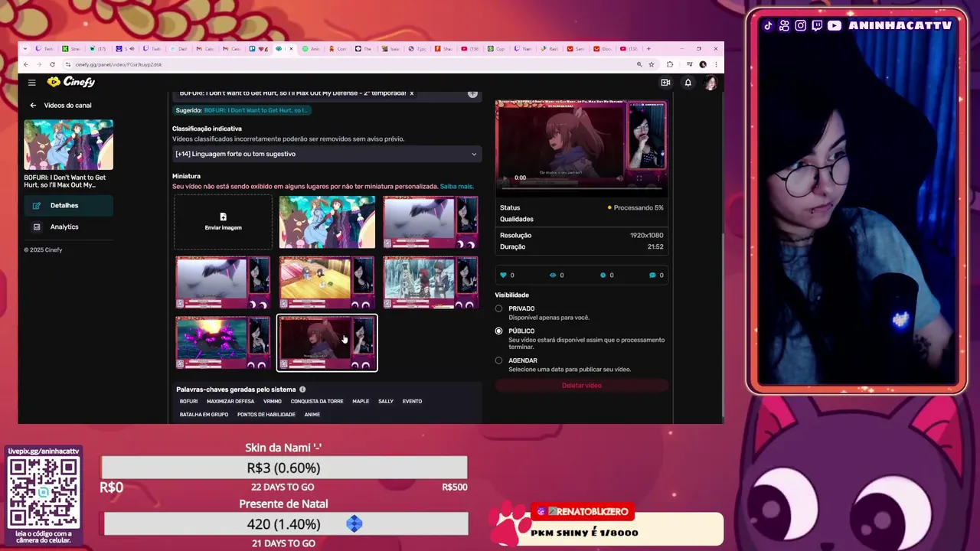Click the TikTok icon on stream overlay

click(768, 25)
